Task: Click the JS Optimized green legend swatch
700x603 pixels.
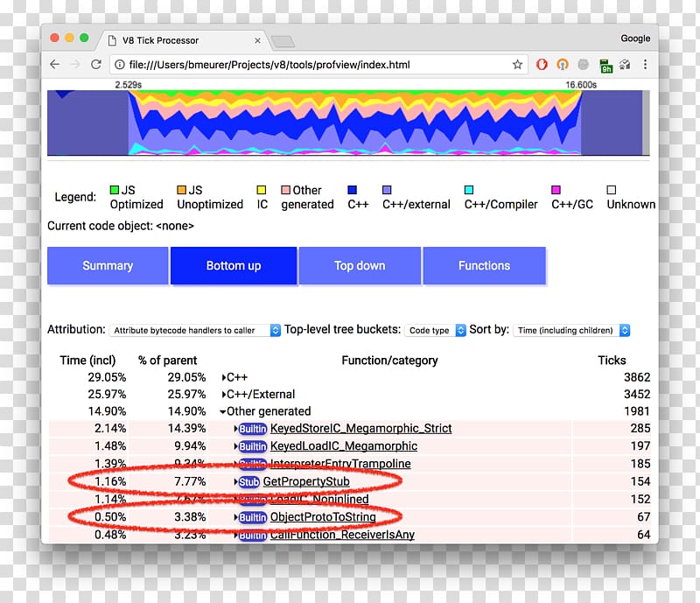Action: pyautogui.click(x=115, y=190)
